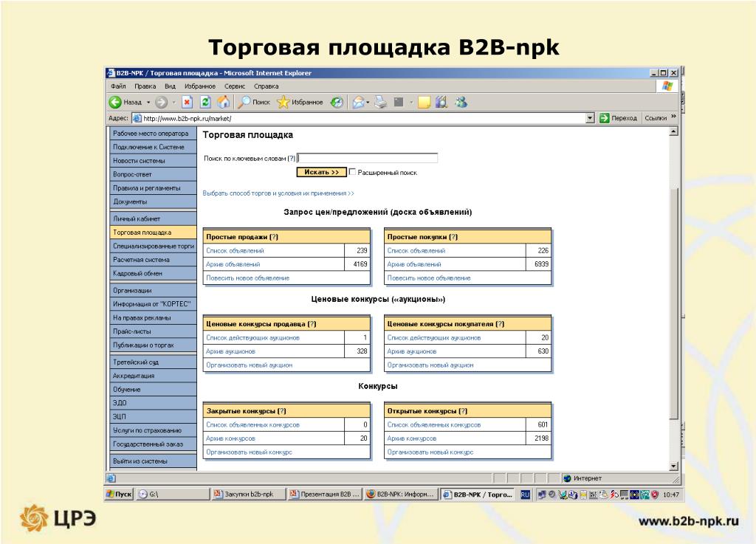Click the 601 open tenders count

538,425
